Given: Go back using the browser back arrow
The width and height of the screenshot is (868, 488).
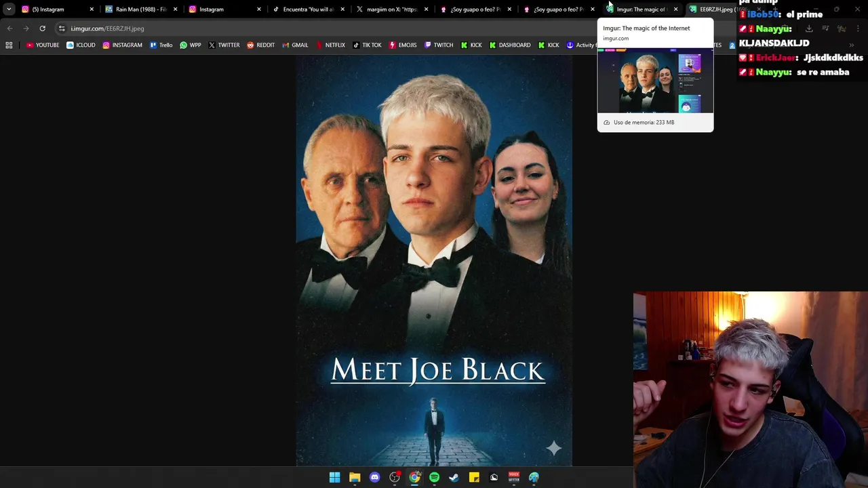Looking at the screenshot, I should (x=9, y=28).
